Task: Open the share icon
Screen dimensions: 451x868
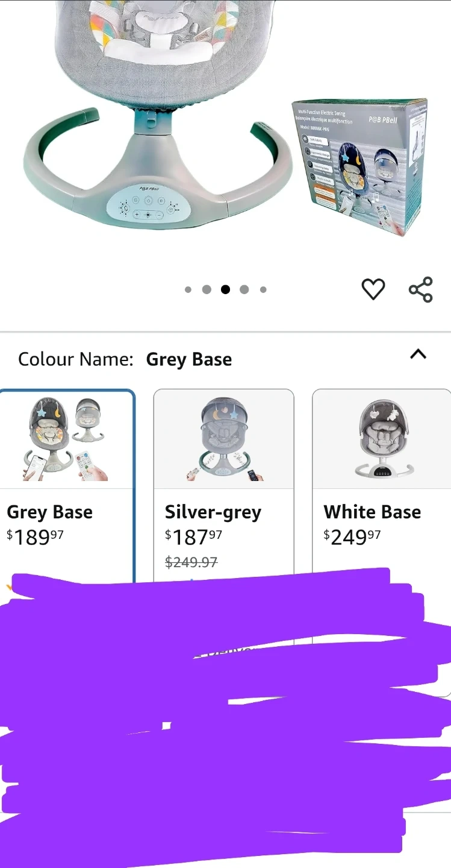Action: point(420,289)
